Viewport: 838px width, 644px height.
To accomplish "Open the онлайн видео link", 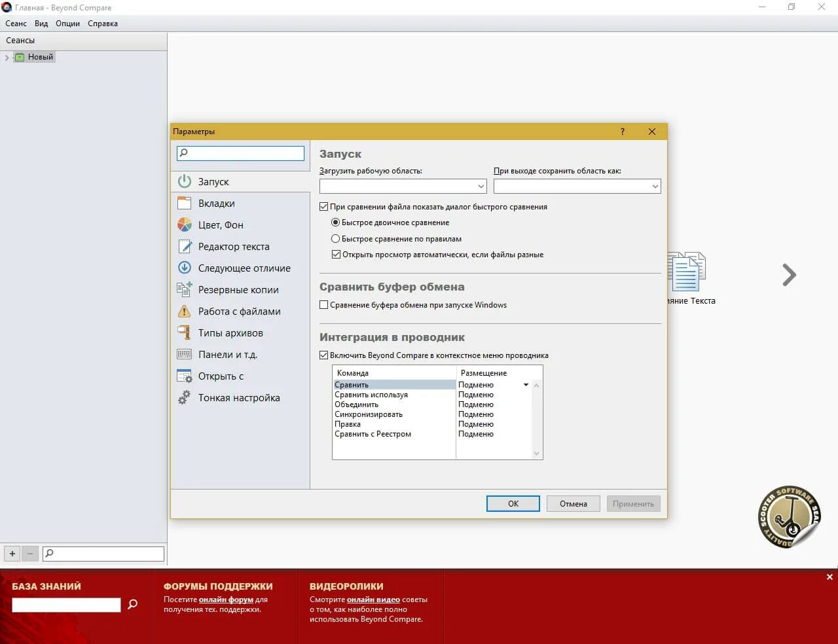I will point(373,599).
